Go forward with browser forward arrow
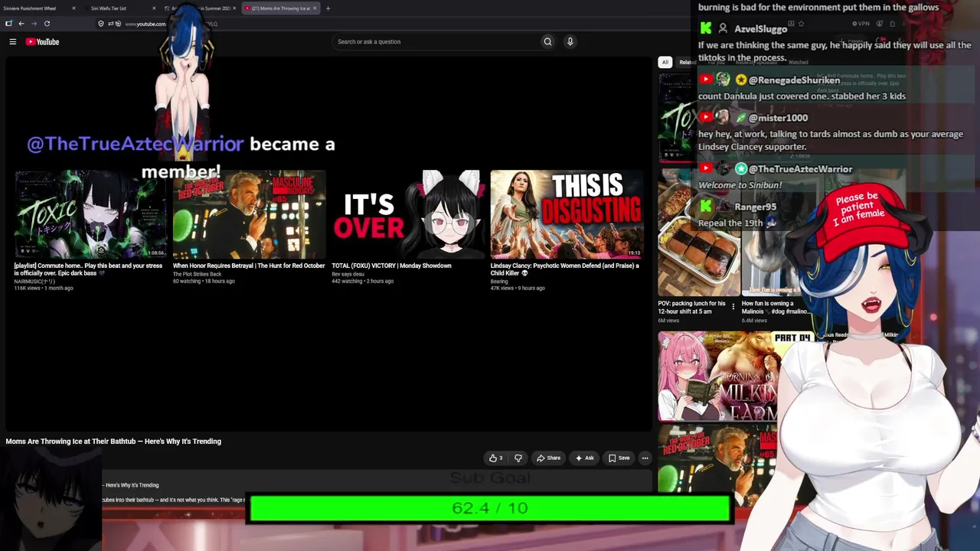Viewport: 980px width, 551px height. [x=34, y=24]
